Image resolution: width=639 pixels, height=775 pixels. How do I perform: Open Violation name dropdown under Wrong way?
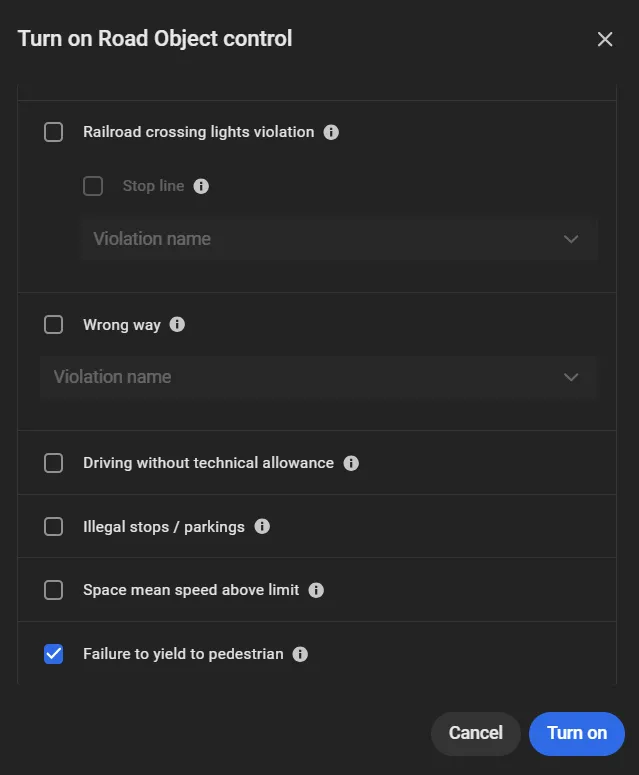319,377
